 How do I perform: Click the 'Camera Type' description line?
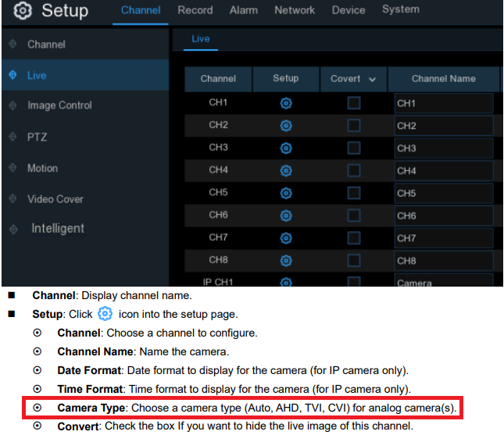point(257,408)
